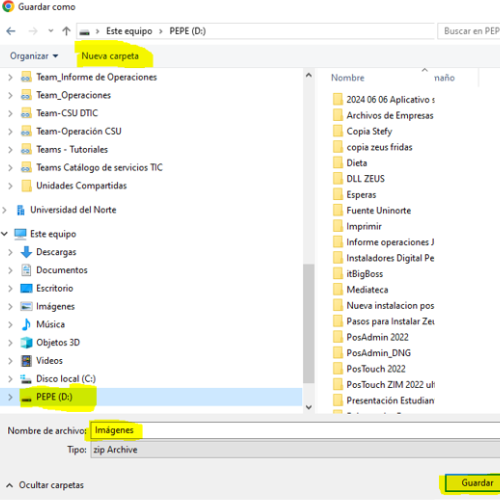
Task: Click the Nombre de archivo input field
Action: tap(295, 430)
